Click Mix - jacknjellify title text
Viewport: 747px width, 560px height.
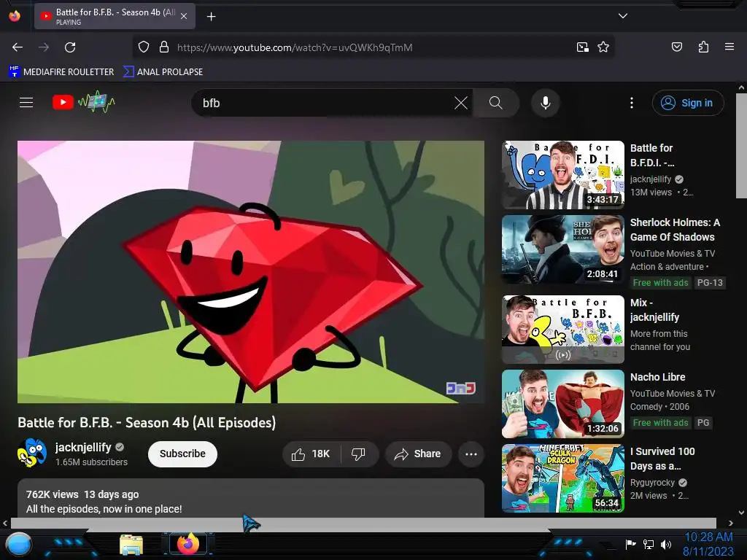click(x=654, y=310)
